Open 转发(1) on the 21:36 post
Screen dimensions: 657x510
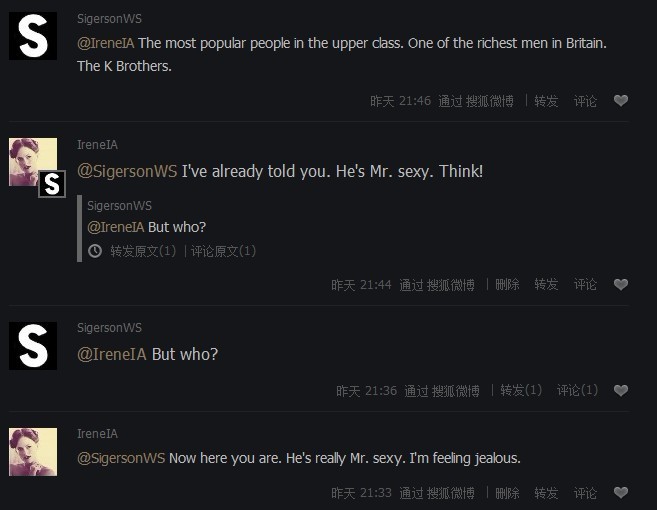click(x=521, y=391)
